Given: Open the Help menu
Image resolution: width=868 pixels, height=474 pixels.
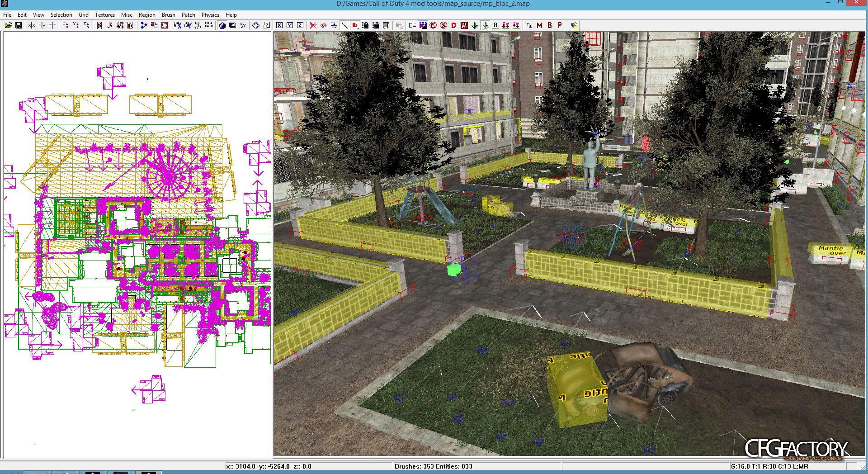Looking at the screenshot, I should click(x=231, y=15).
